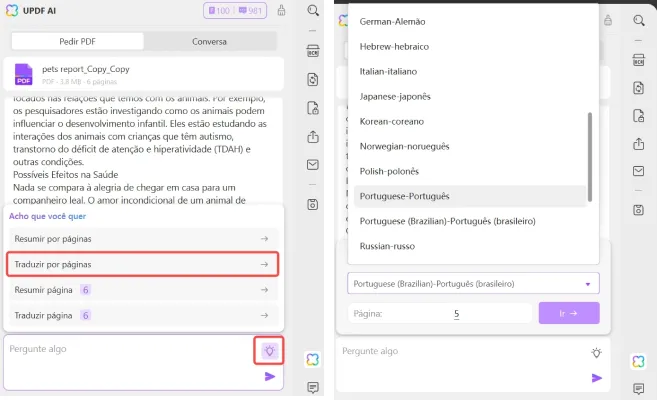
Task: Choose Russian-russo from language list
Action: 470,246
